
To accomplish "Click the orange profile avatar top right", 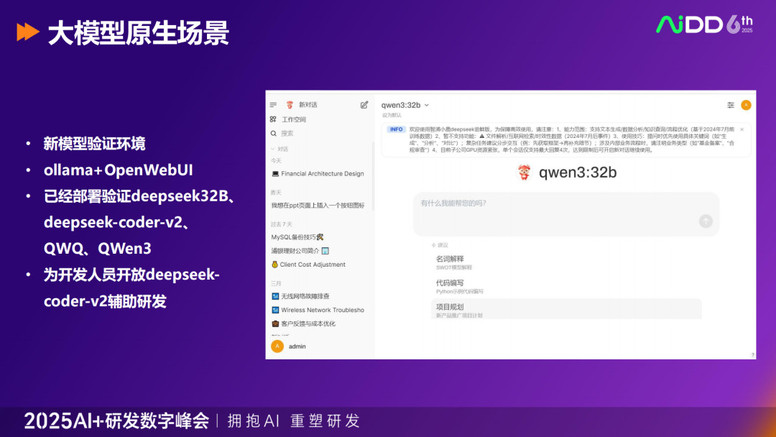I will [x=746, y=105].
